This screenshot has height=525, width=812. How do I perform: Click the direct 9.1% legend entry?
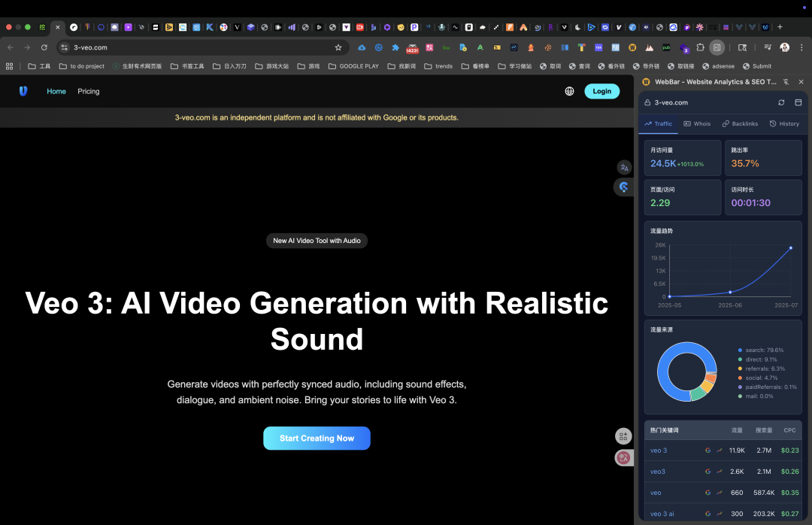[758, 360]
